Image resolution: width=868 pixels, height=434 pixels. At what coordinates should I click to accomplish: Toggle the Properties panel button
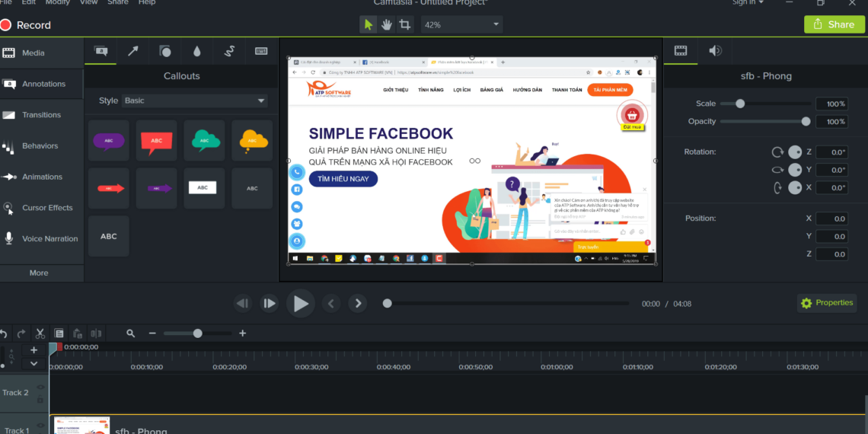[x=827, y=303]
